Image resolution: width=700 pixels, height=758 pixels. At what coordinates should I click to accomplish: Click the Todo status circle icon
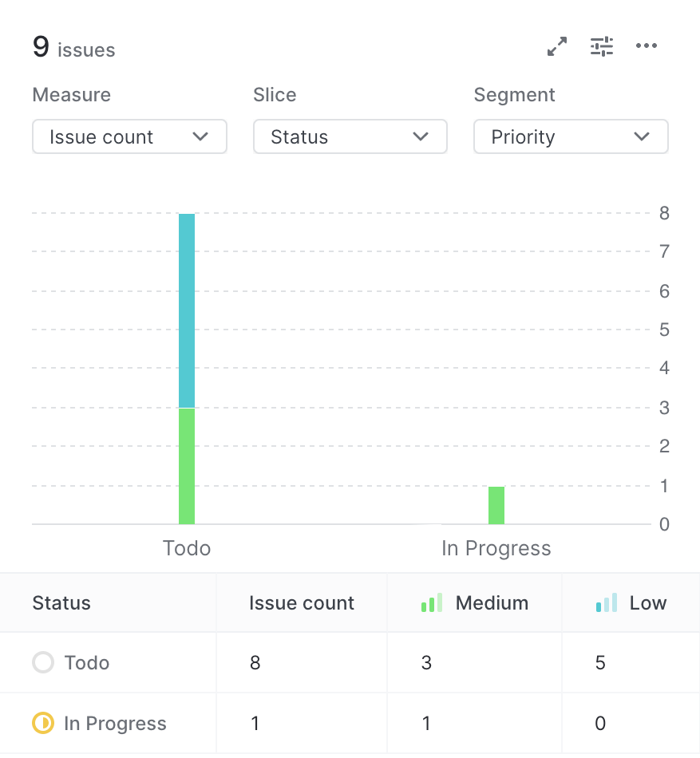coord(43,662)
